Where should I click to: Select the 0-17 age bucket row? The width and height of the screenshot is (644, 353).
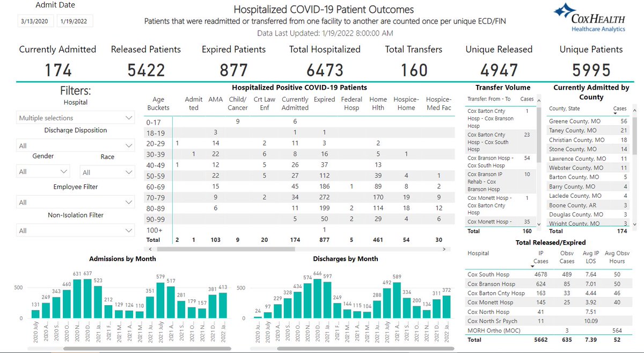click(x=299, y=122)
